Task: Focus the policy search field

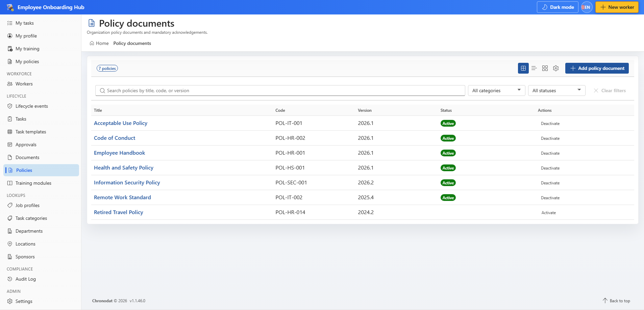Action: 280,91
